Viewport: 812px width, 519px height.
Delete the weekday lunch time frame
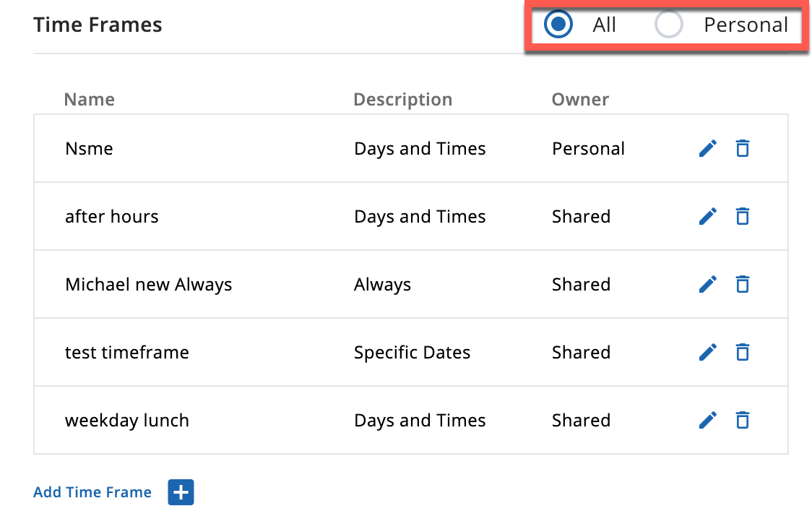743,420
